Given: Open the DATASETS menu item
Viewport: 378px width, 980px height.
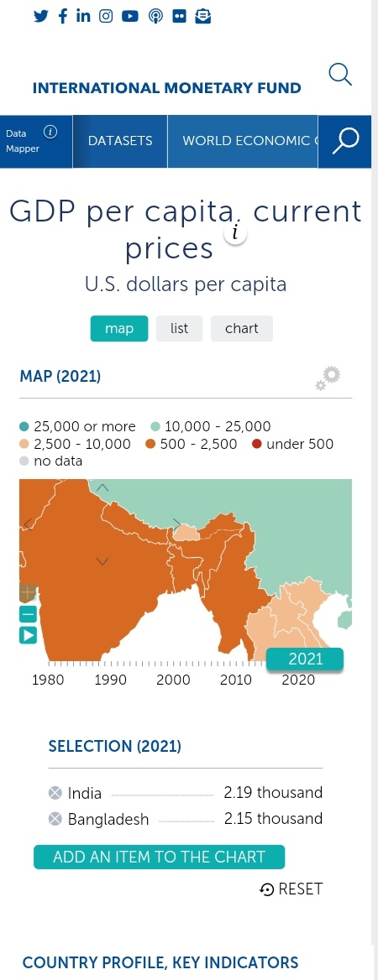Looking at the screenshot, I should point(120,141).
